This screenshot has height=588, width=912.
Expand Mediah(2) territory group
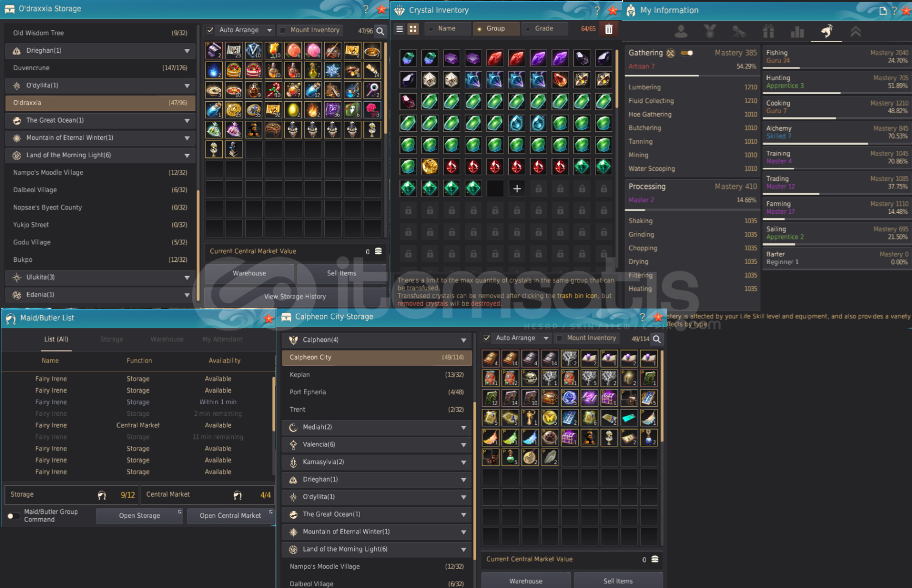tap(376, 427)
